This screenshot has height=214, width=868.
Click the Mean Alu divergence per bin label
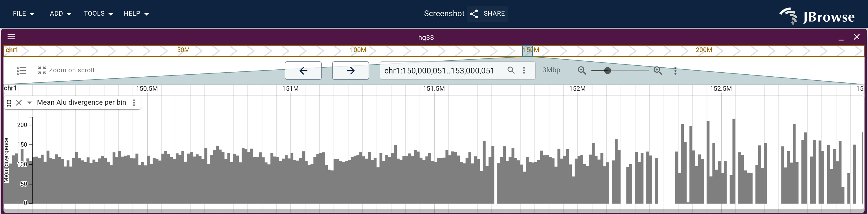click(82, 102)
